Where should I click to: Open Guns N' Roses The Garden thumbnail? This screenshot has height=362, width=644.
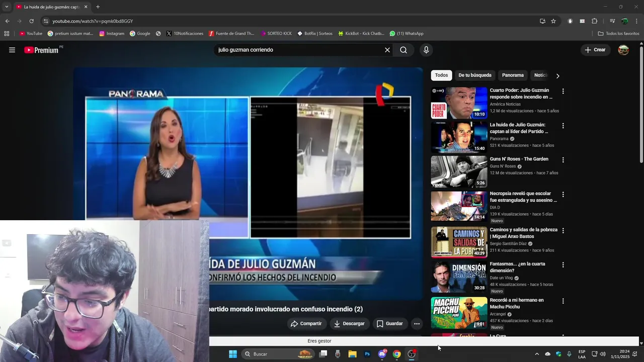point(459,171)
